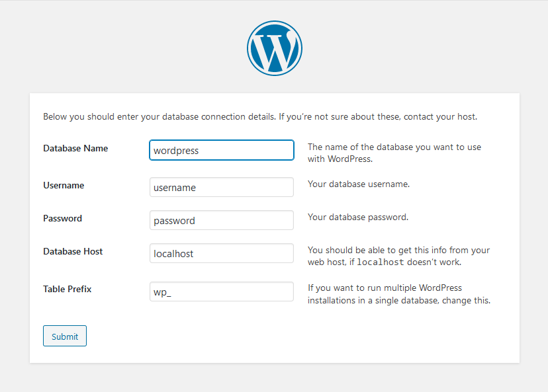Click the 'multiple WordPress installations' help text

(399, 294)
